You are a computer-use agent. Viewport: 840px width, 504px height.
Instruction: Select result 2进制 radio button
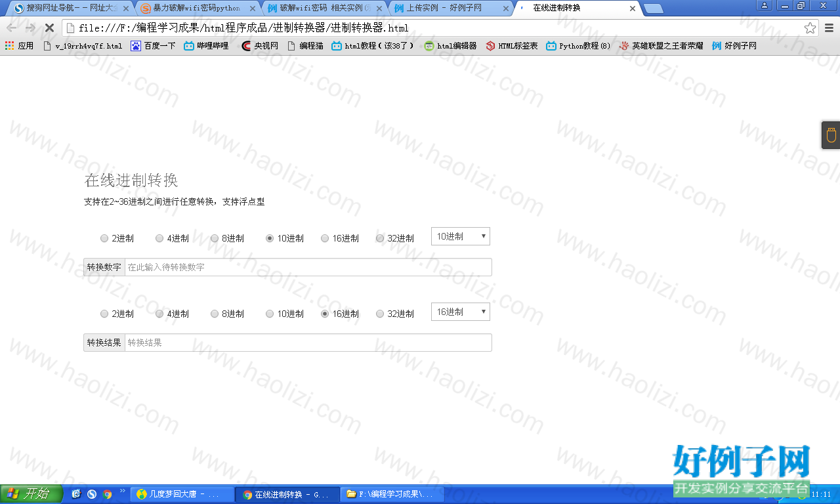pyautogui.click(x=104, y=314)
